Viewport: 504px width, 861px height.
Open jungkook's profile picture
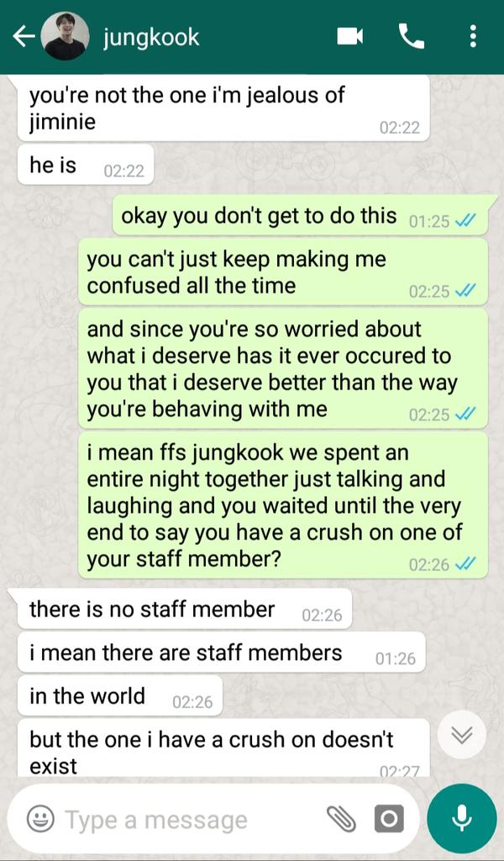[x=66, y=36]
